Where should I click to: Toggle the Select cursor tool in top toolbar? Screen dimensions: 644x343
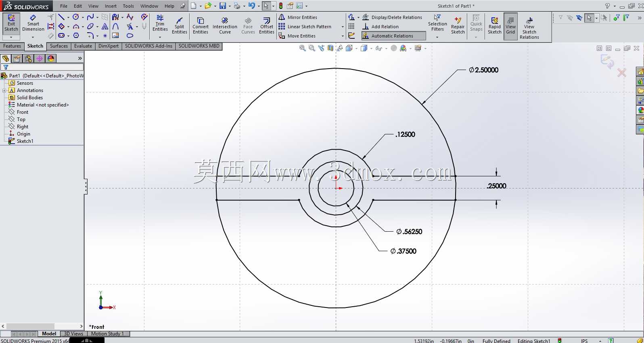(266, 6)
